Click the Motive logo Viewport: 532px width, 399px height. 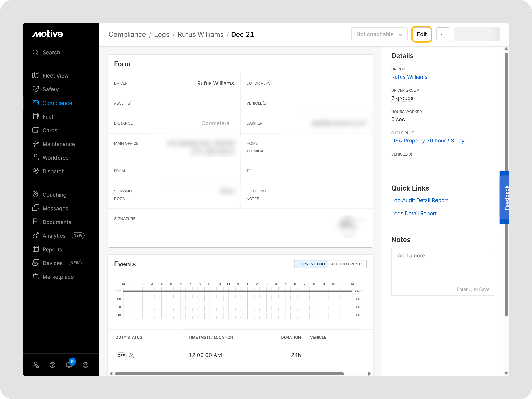point(47,34)
